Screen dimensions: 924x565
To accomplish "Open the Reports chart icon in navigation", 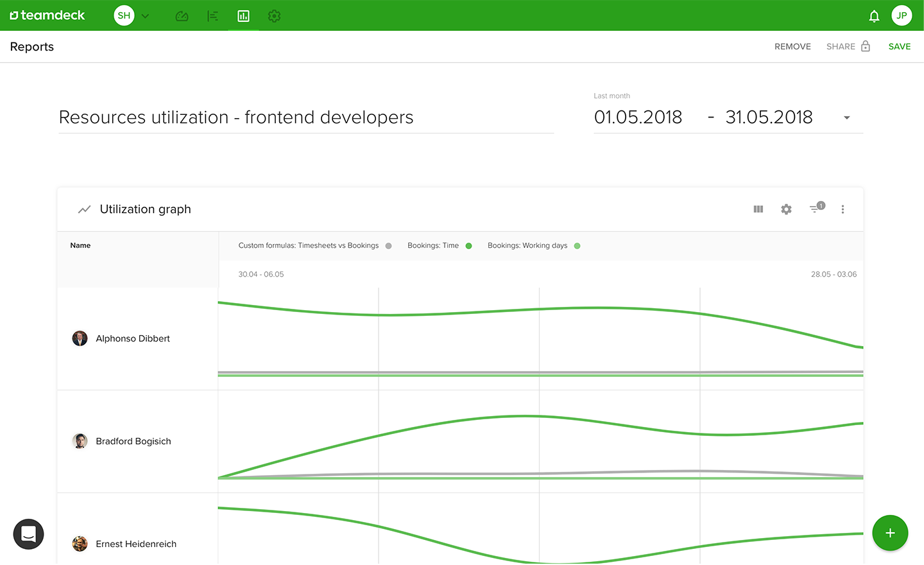I will point(243,16).
